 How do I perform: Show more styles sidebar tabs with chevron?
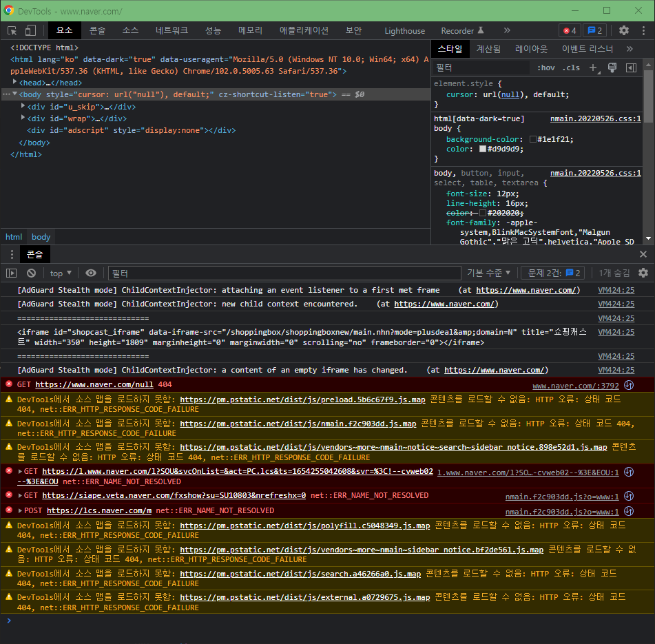point(630,49)
